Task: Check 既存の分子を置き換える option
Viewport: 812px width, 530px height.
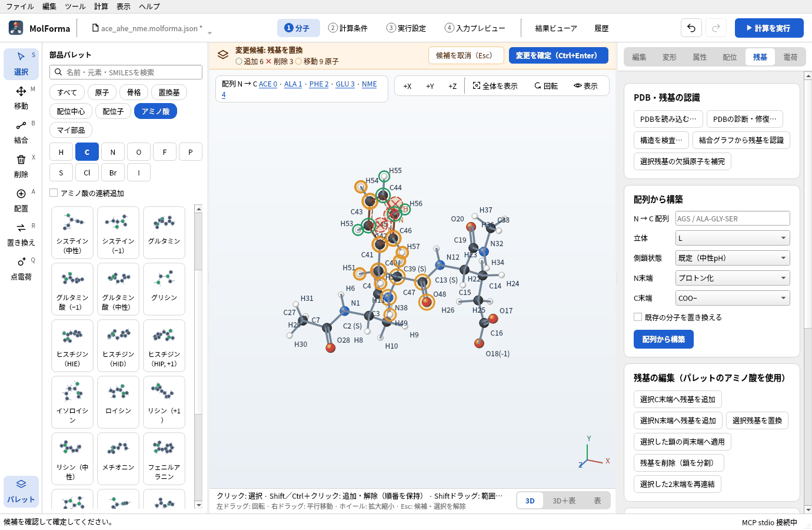Action: (638, 317)
